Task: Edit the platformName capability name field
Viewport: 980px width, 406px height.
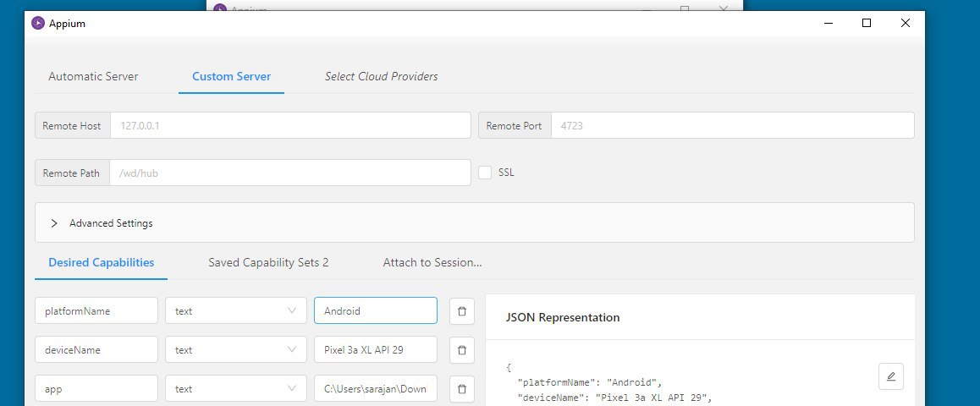Action: pyautogui.click(x=96, y=311)
